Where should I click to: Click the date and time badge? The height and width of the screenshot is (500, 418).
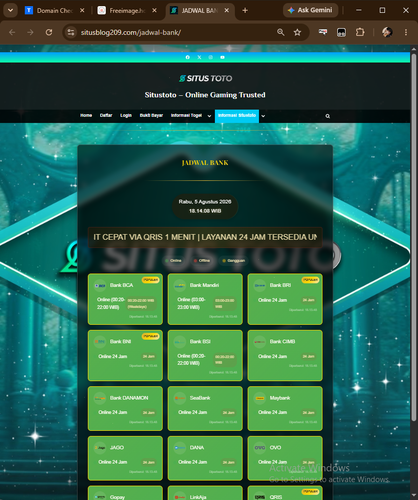tap(205, 206)
